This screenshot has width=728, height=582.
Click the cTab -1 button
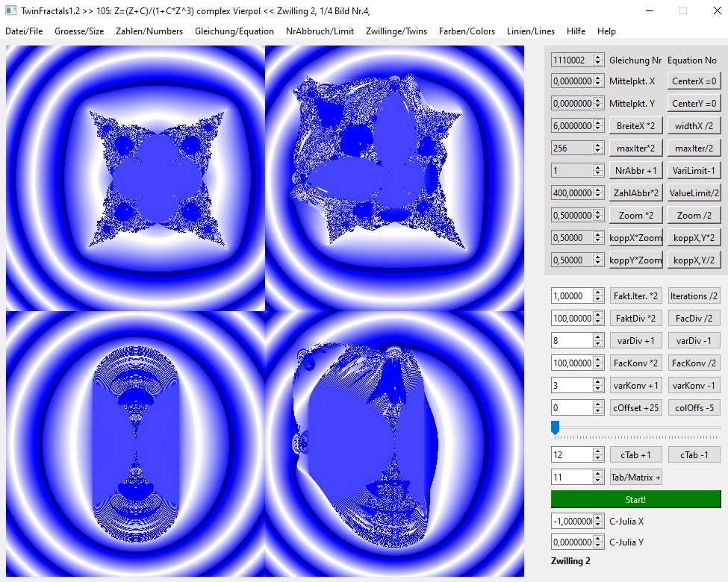[694, 455]
